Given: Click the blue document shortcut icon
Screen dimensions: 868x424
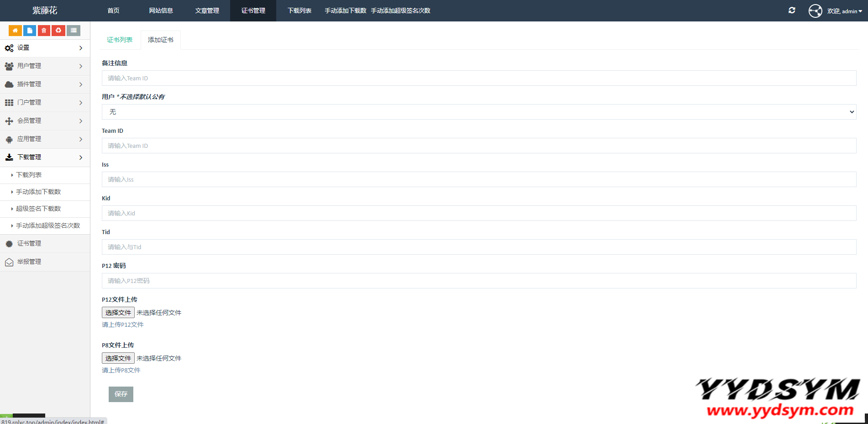Looking at the screenshot, I should [30, 31].
